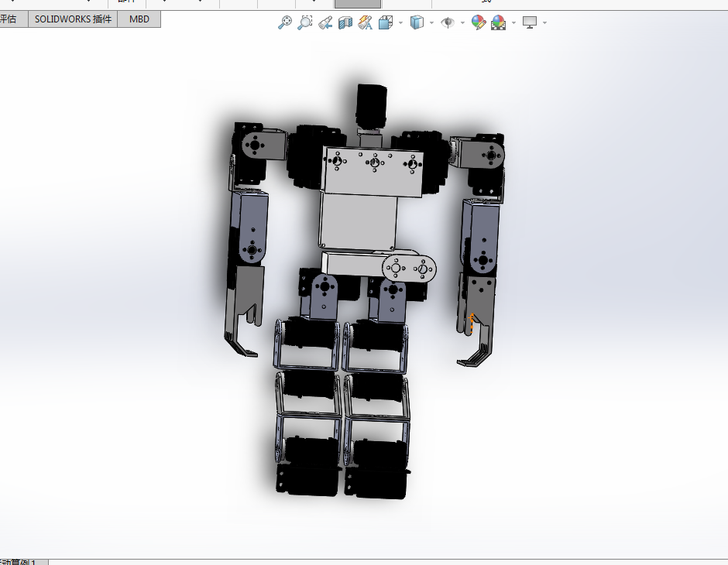
Task: Click the View Orientation cube icon
Action: tap(386, 22)
